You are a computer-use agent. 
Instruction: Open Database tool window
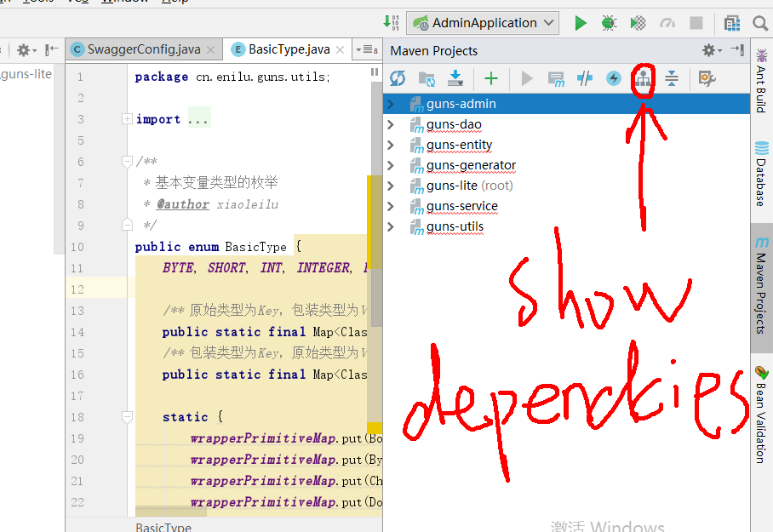click(762, 174)
